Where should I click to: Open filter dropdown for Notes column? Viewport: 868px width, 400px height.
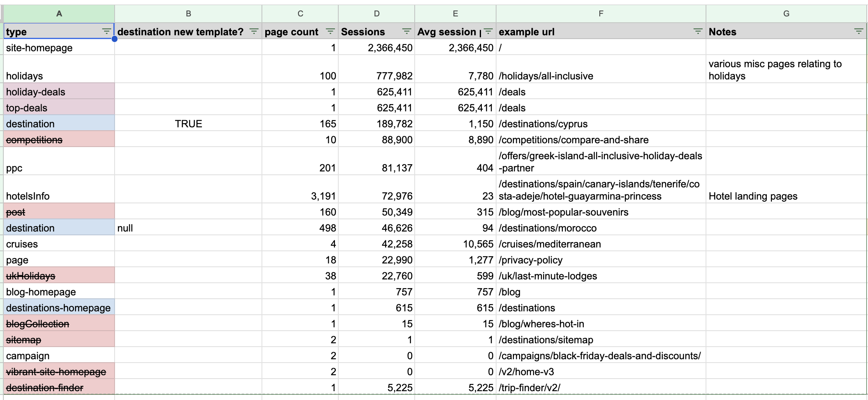[x=859, y=32]
